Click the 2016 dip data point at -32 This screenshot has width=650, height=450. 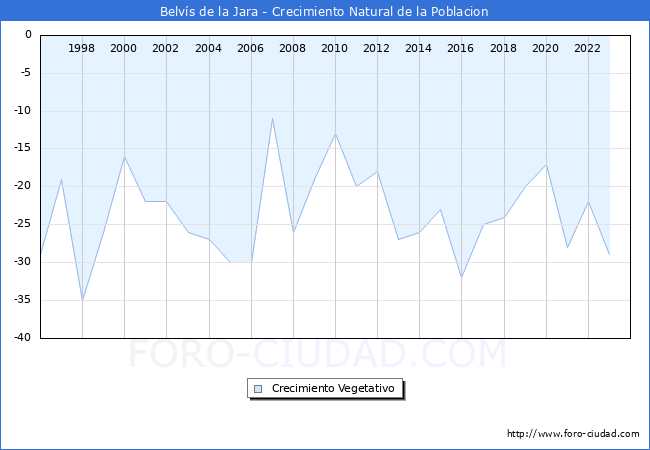click(462, 277)
